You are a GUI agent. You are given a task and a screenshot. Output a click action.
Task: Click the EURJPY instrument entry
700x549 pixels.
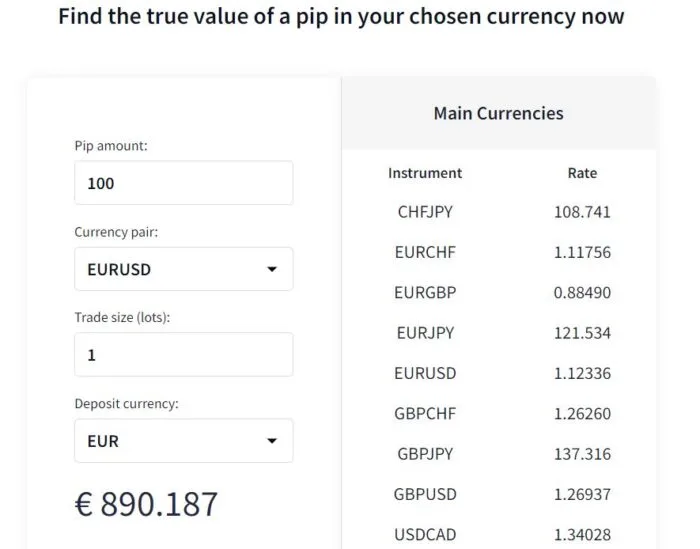425,333
